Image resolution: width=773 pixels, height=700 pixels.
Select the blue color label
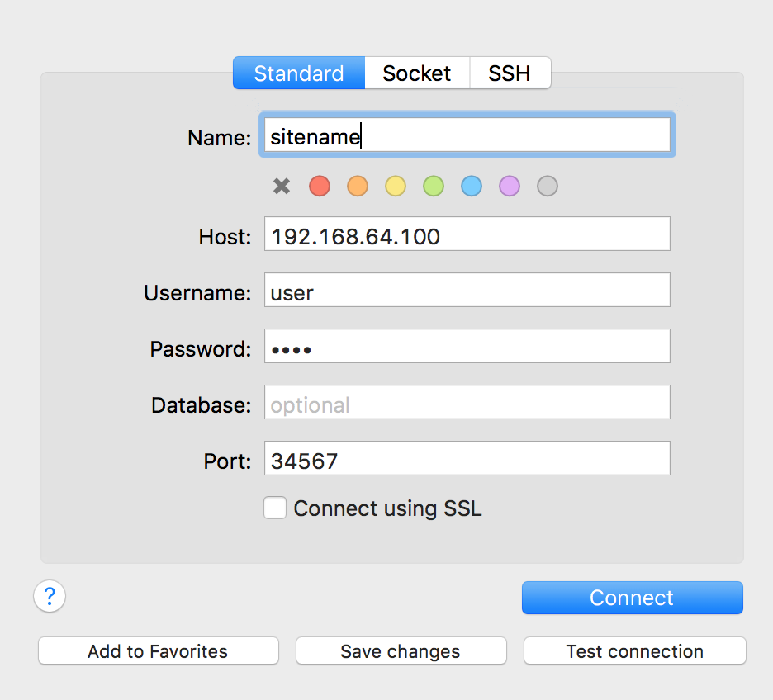[x=472, y=186]
